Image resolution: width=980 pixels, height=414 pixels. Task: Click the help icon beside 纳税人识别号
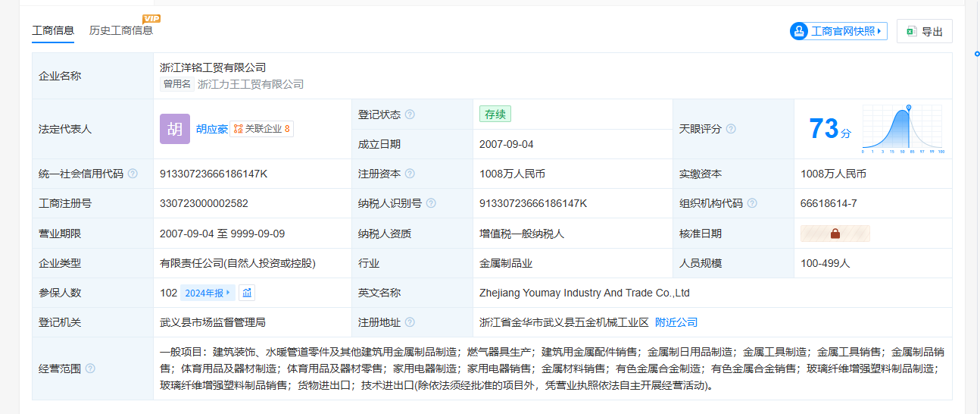(431, 203)
